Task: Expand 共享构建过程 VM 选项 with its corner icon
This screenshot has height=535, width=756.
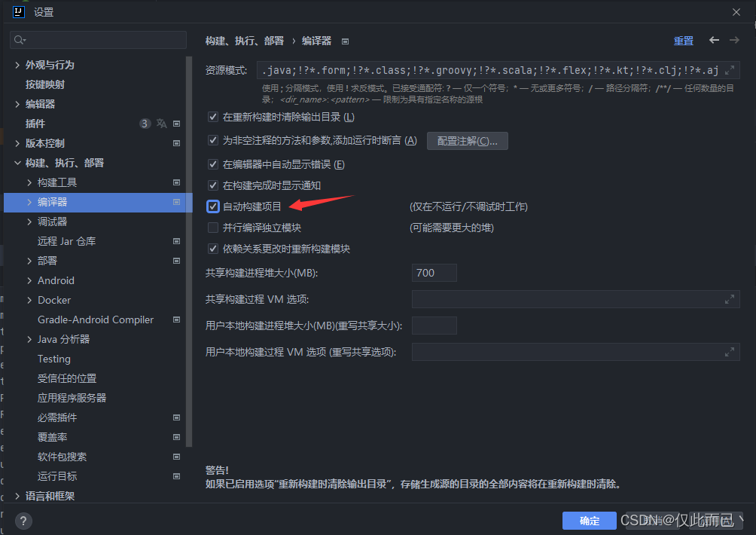Action: (729, 299)
